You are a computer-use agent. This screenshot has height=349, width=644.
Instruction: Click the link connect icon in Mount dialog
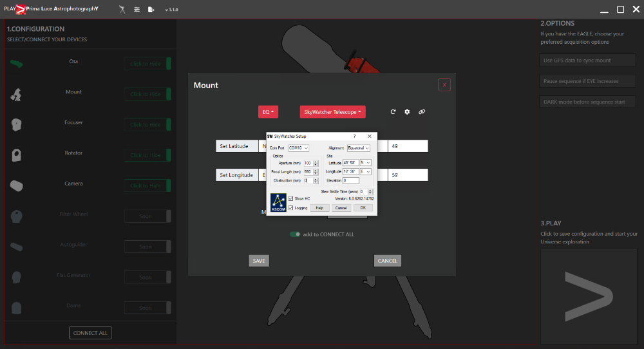point(422,111)
